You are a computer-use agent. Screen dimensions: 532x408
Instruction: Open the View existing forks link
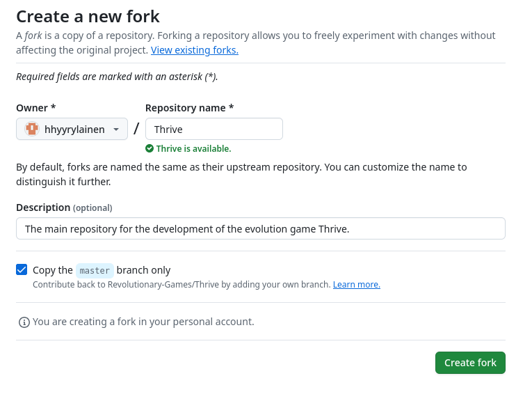[x=195, y=50]
